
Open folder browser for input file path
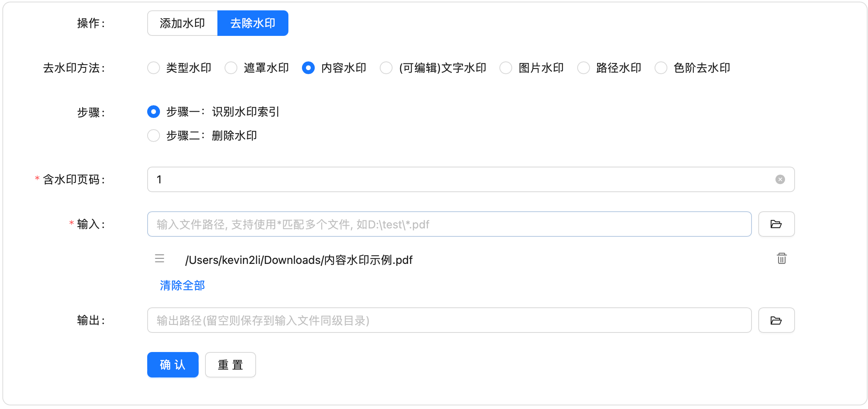776,224
